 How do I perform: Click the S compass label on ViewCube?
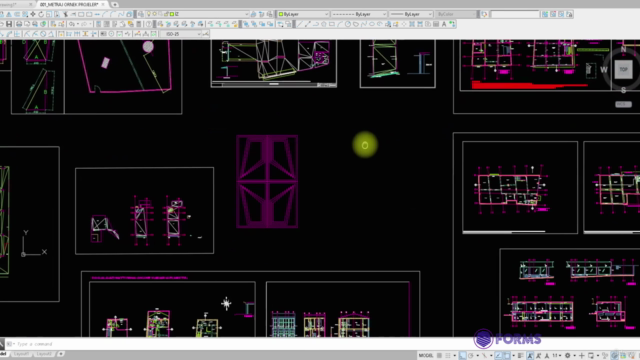tap(623, 90)
